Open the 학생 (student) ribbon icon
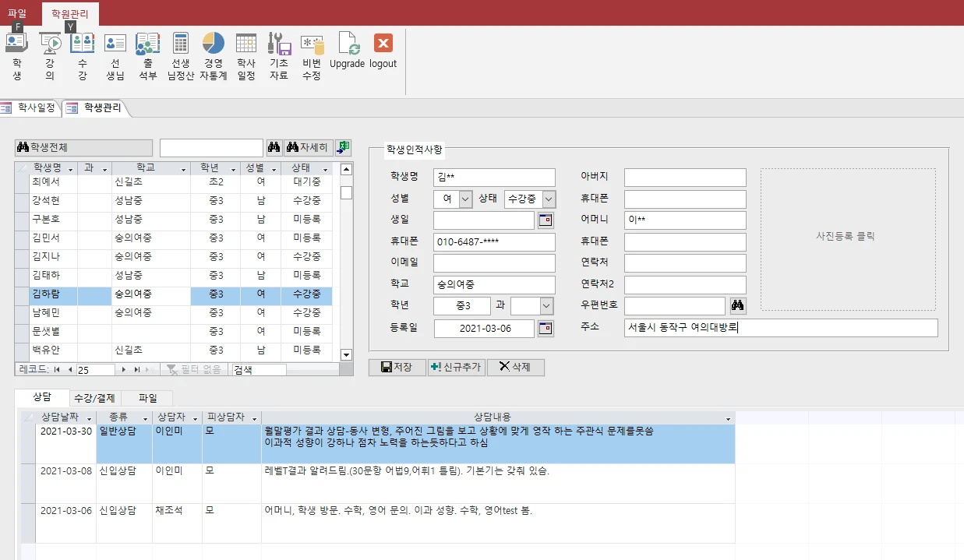Viewport: 964px width, 560px height. 16,55
